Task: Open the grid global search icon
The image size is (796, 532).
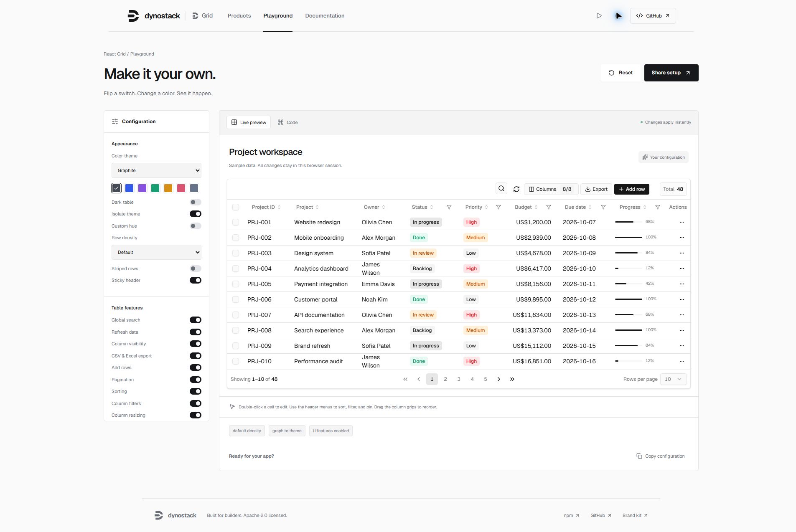Action: (x=501, y=189)
